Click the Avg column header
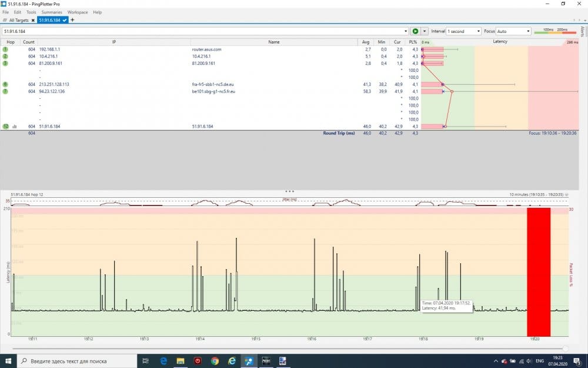Image resolution: width=588 pixels, height=368 pixels. [366, 42]
